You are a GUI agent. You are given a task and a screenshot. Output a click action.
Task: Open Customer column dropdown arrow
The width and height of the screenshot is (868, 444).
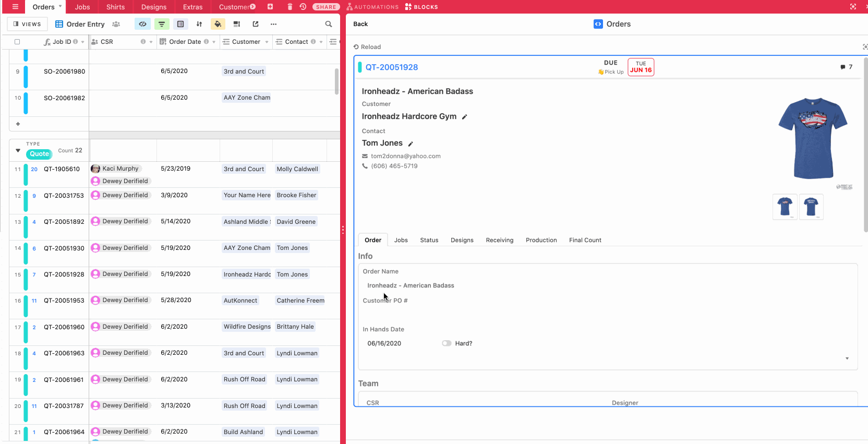267,42
